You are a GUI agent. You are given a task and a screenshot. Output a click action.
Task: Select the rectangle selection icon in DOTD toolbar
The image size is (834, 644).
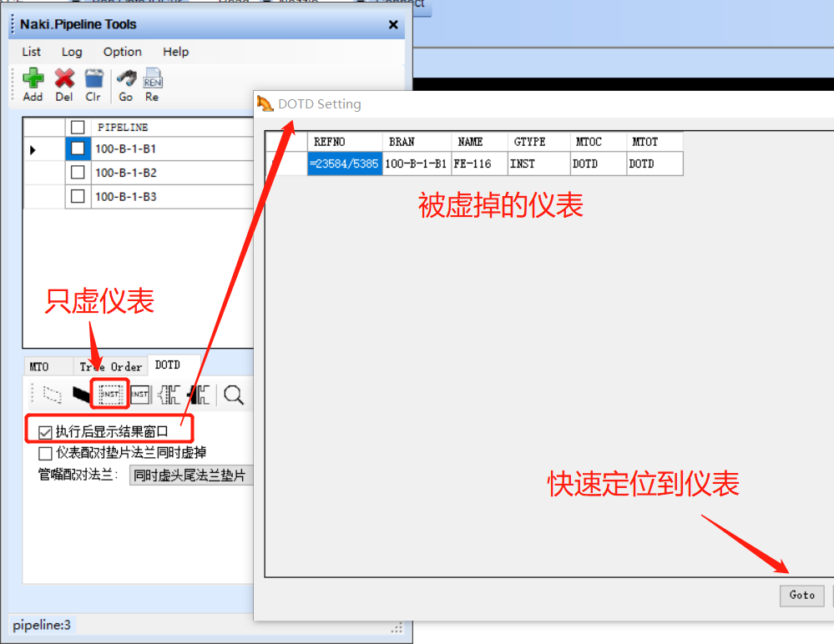(50, 394)
